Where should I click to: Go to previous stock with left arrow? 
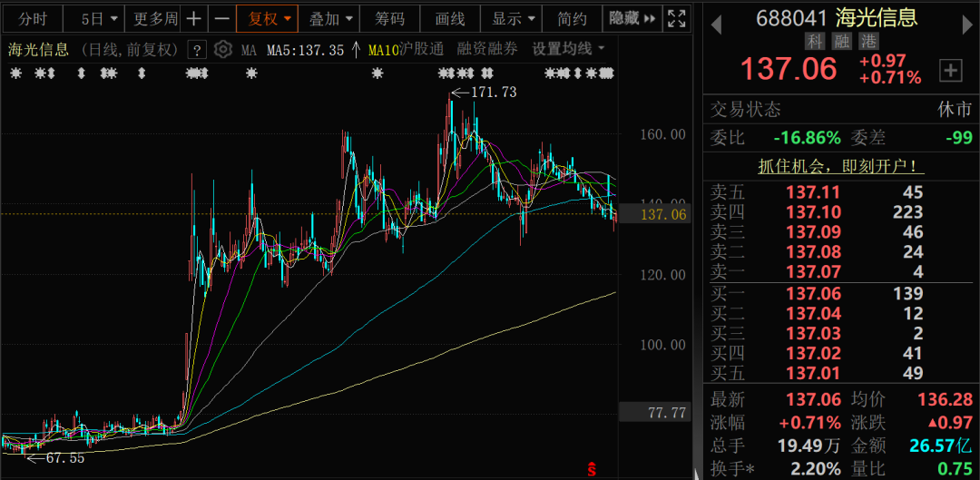tap(716, 20)
